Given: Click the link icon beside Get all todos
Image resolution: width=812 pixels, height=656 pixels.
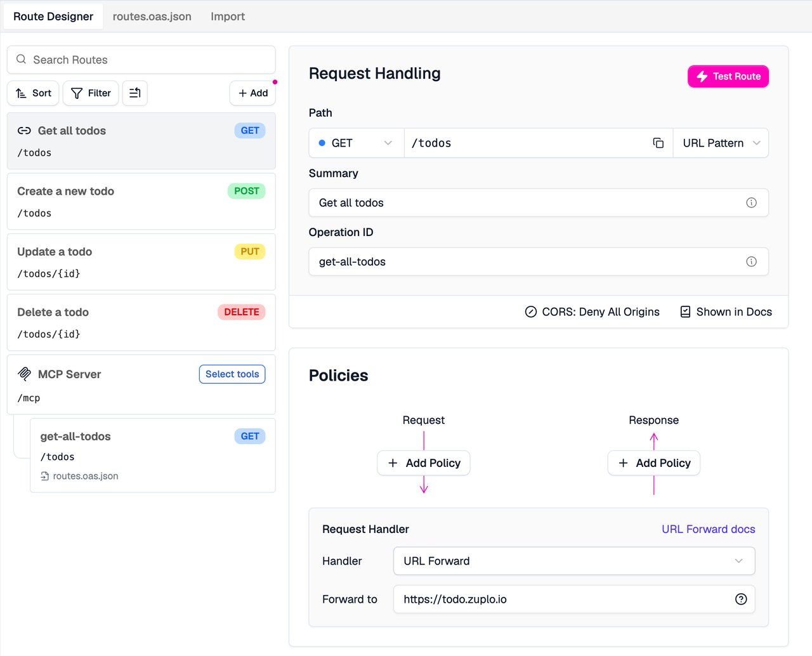Looking at the screenshot, I should click(24, 131).
